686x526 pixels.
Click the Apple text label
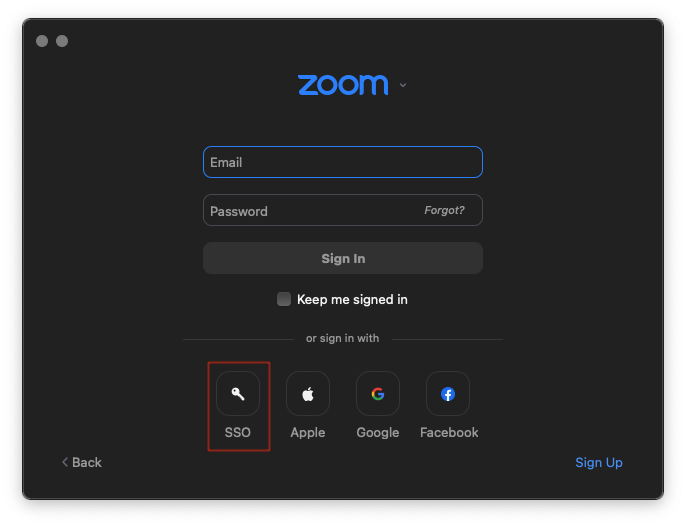click(308, 433)
